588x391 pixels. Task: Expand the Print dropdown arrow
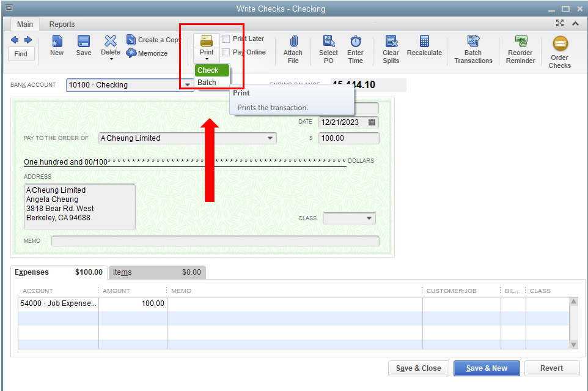(x=207, y=59)
